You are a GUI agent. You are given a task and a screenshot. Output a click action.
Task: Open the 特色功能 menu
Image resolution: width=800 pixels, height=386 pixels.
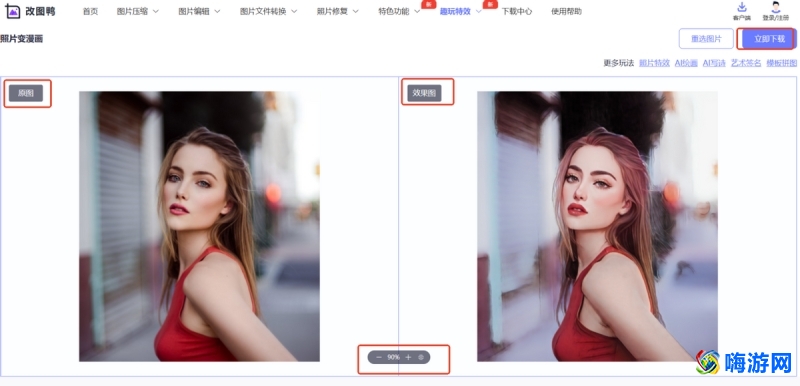click(x=394, y=11)
